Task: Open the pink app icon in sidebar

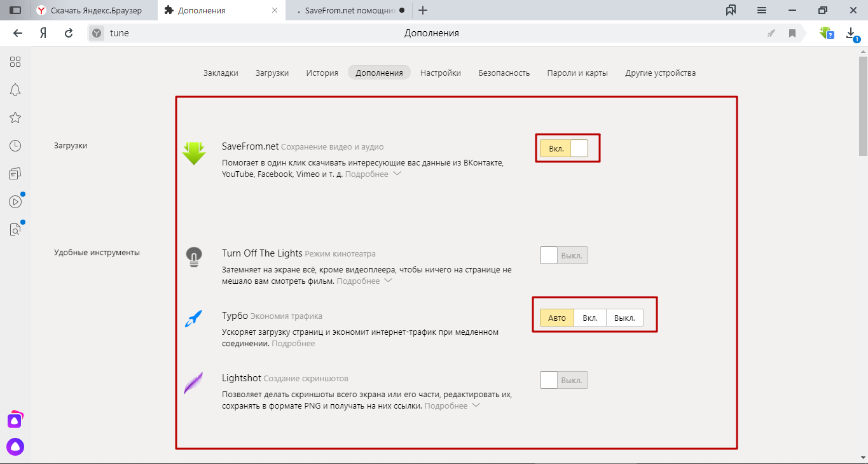Action: [x=15, y=419]
